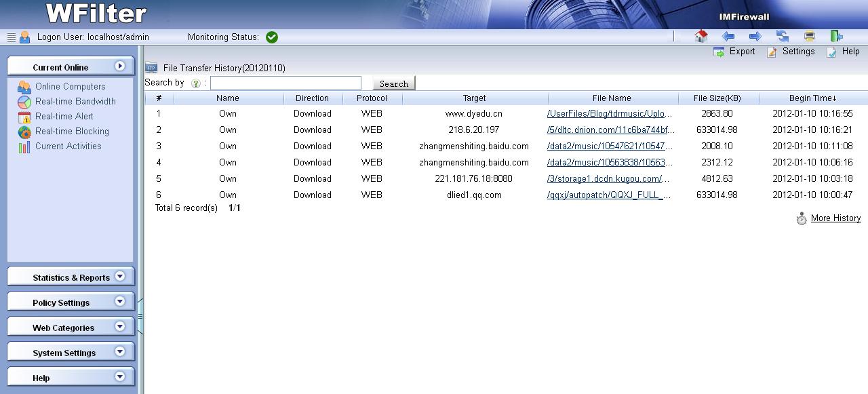
Task: Expand the Statistics & Reports section
Action: point(71,277)
